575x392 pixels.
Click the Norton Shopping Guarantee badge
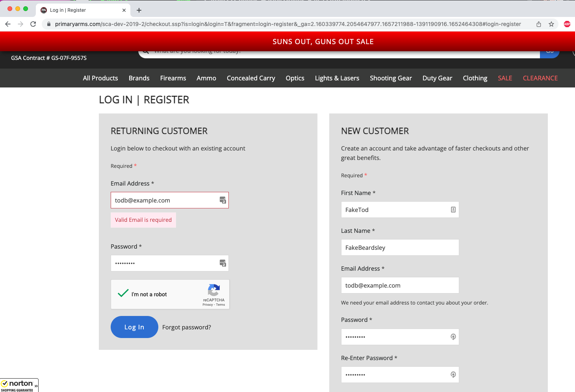(19, 385)
